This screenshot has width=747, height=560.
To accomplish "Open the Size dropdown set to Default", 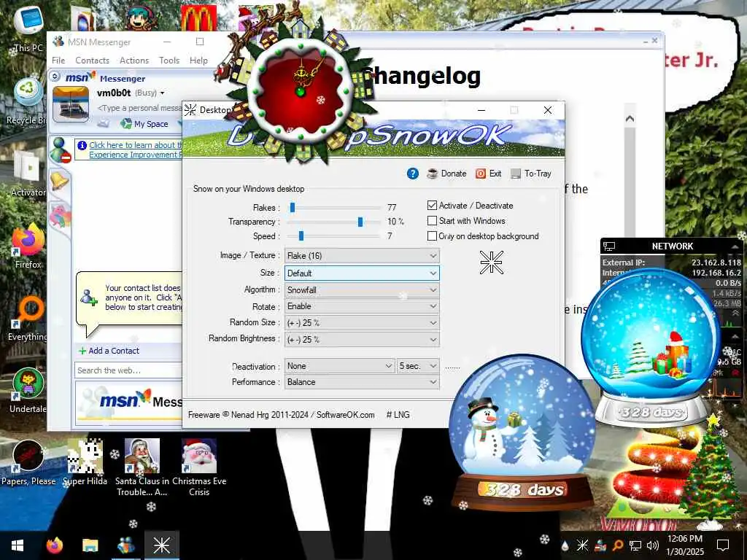I will tap(362, 273).
